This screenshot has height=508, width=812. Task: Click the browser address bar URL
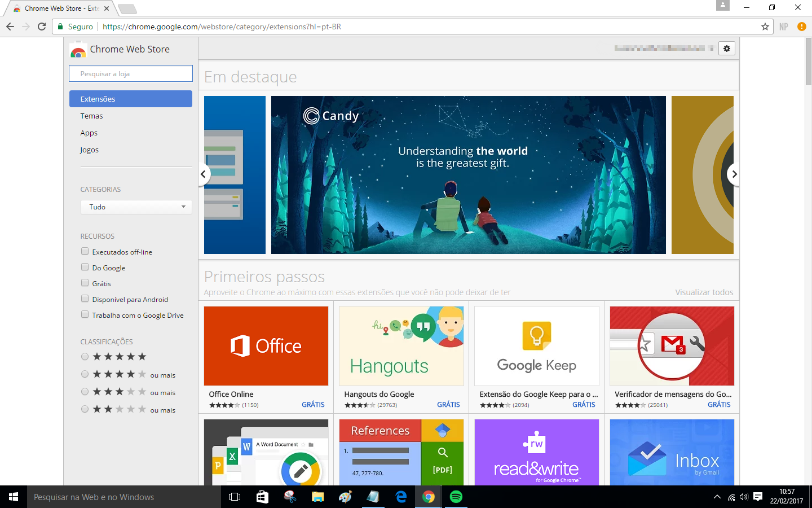[222, 27]
